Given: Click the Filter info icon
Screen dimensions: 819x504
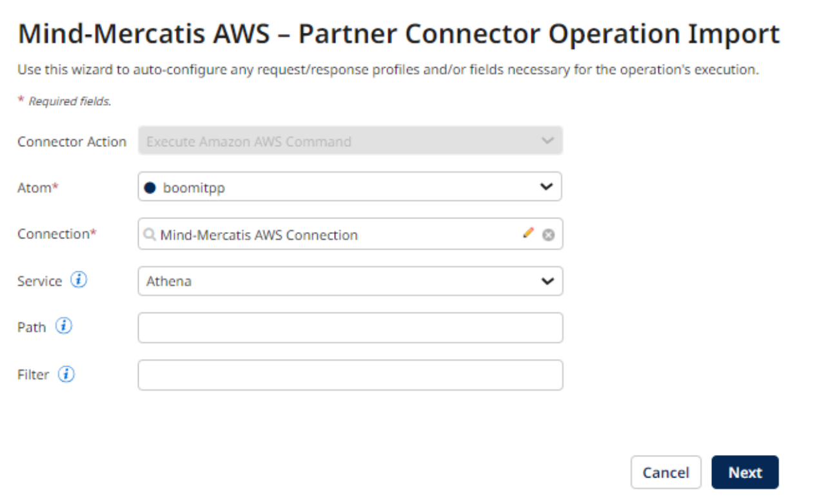Looking at the screenshot, I should 66,374.
